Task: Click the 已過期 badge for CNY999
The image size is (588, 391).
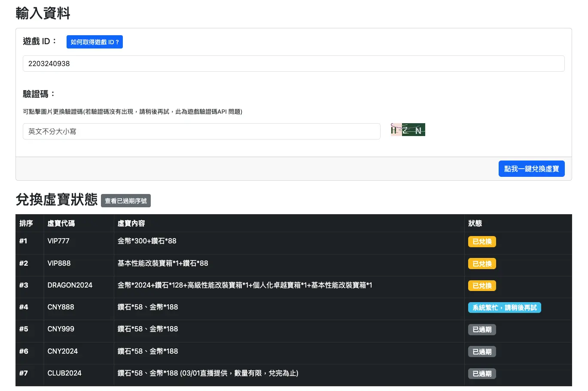Action: point(481,329)
